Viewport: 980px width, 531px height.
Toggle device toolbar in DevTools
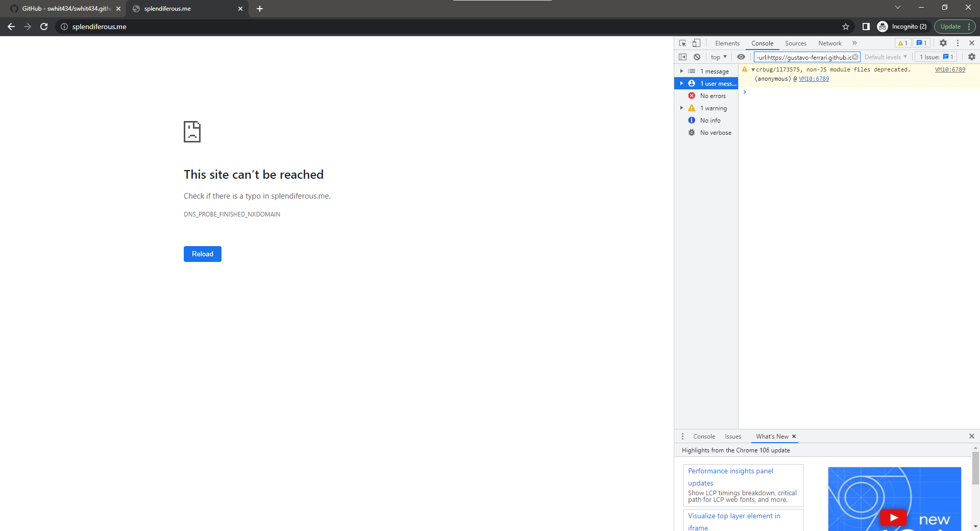tap(696, 43)
